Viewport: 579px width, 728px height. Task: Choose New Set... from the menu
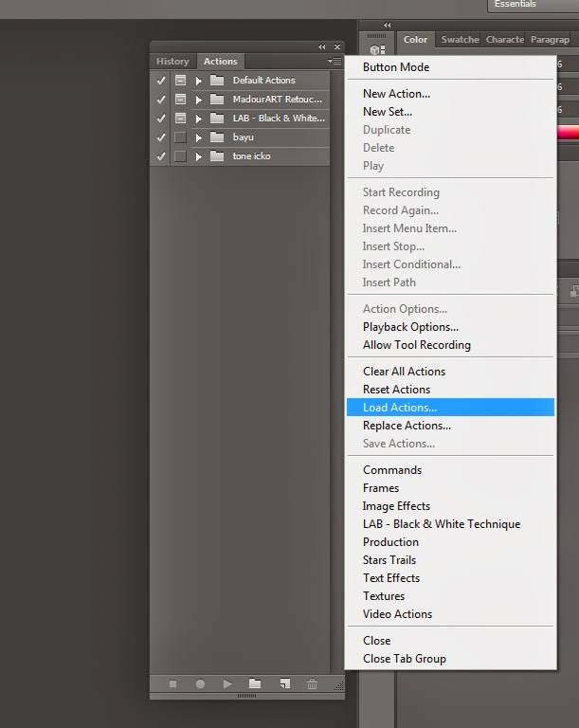[x=450, y=112]
